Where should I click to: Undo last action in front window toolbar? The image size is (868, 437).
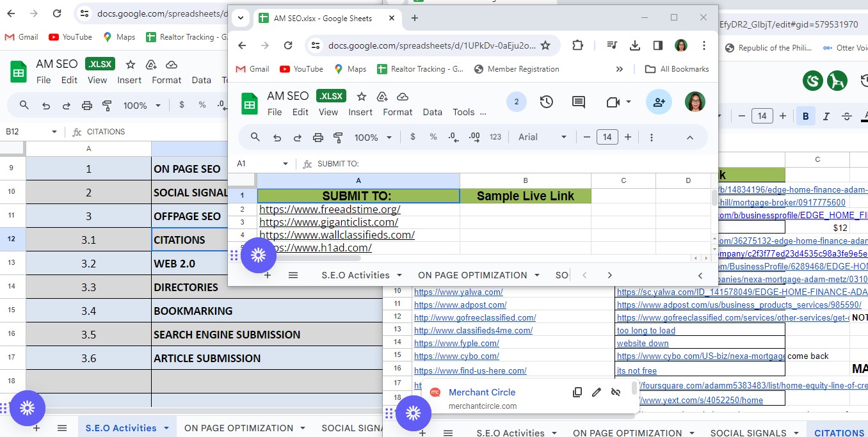pyautogui.click(x=277, y=137)
